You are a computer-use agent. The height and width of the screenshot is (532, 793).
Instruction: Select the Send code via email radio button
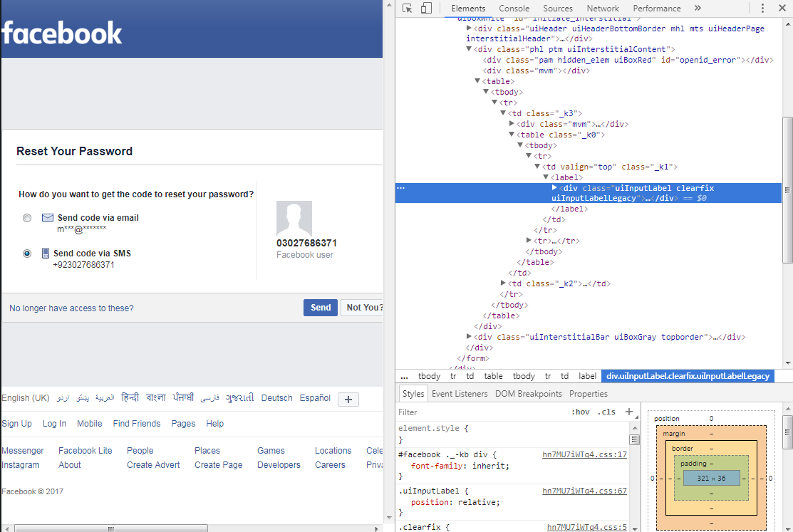tap(26, 218)
